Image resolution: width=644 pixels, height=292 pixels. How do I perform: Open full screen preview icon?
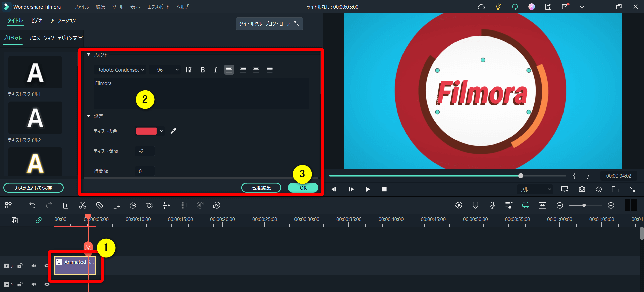(632, 189)
